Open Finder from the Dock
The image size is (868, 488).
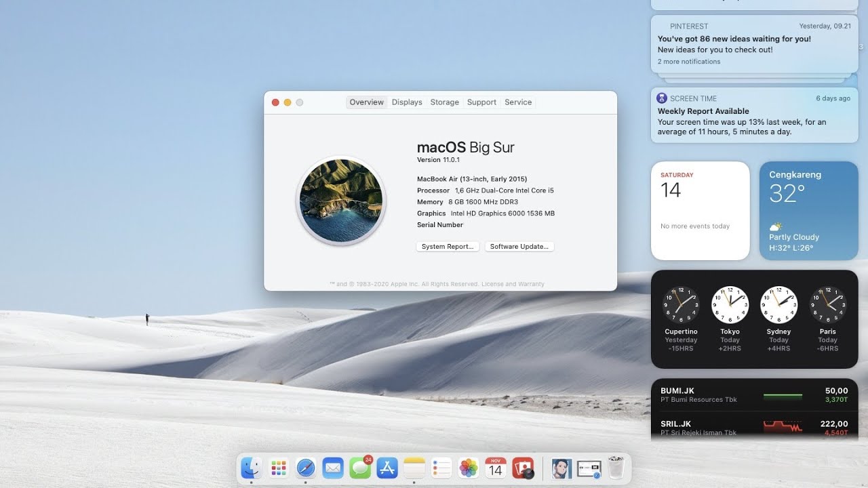pos(252,468)
